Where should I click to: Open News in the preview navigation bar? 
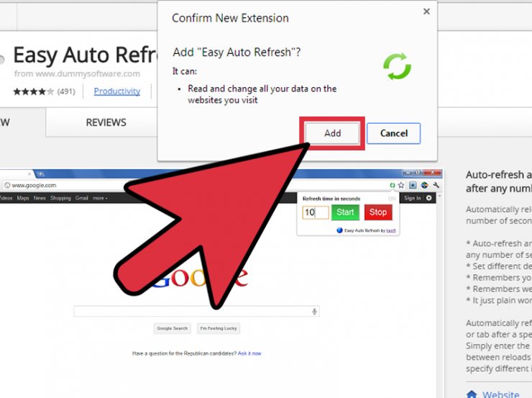40,198
